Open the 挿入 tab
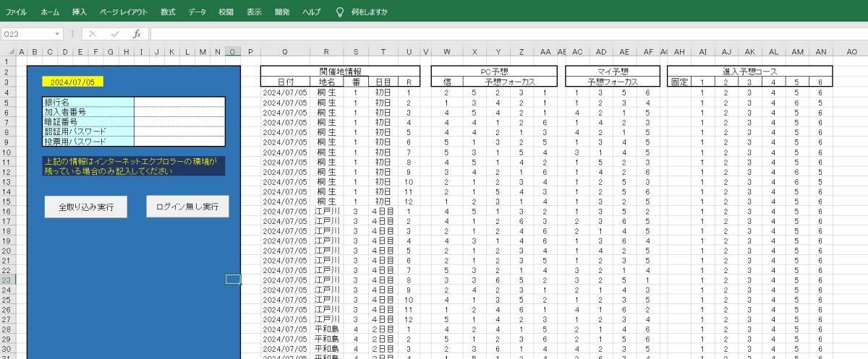 [x=80, y=12]
